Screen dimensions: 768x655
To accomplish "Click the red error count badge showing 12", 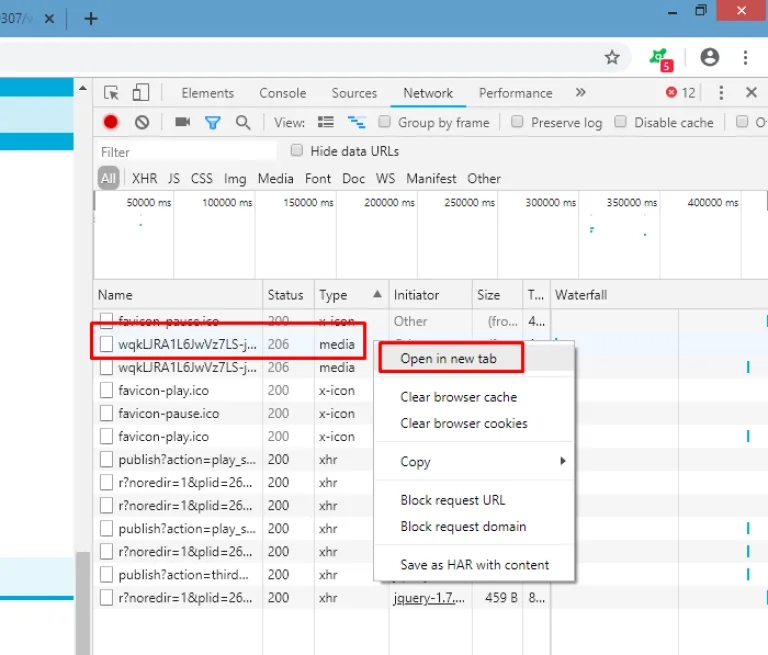I will pyautogui.click(x=680, y=93).
